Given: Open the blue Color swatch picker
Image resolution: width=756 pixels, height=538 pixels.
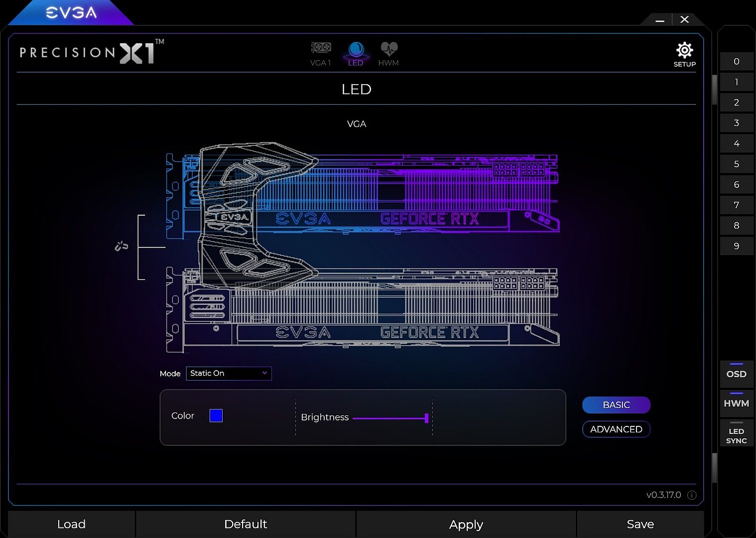Looking at the screenshot, I should [x=216, y=415].
